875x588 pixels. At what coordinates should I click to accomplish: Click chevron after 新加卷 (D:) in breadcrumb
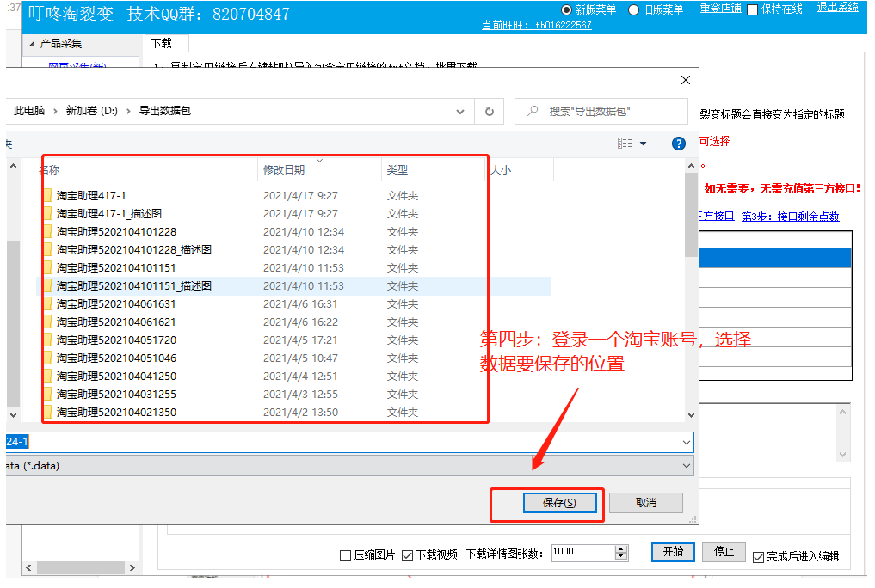[128, 112]
